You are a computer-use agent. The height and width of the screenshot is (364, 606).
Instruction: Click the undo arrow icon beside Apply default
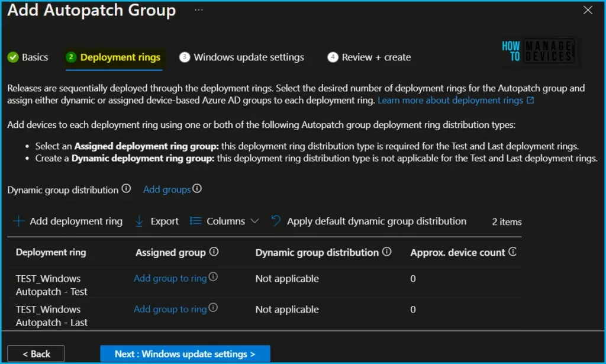pyautogui.click(x=276, y=221)
